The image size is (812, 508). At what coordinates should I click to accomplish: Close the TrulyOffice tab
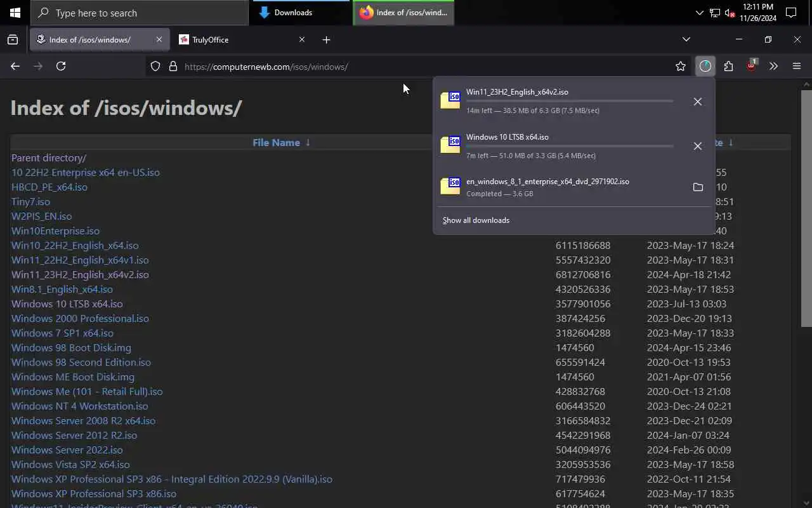click(x=302, y=39)
